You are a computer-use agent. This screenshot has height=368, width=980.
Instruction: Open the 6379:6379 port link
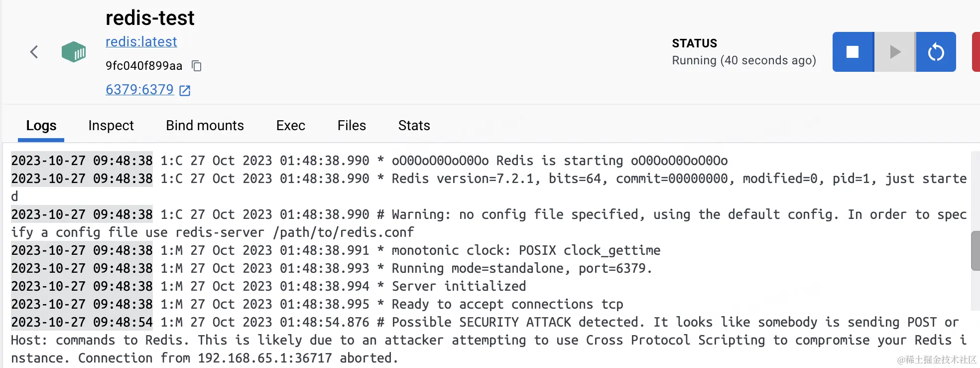pyautogui.click(x=139, y=90)
